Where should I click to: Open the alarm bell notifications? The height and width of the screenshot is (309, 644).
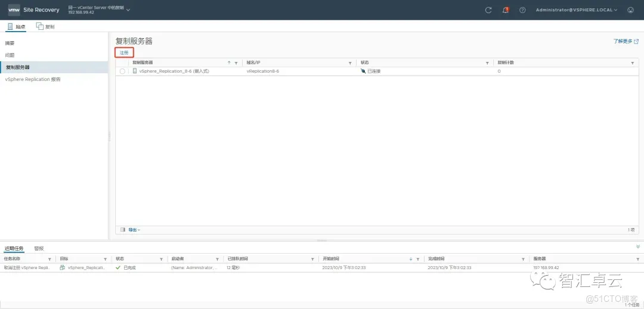click(506, 10)
